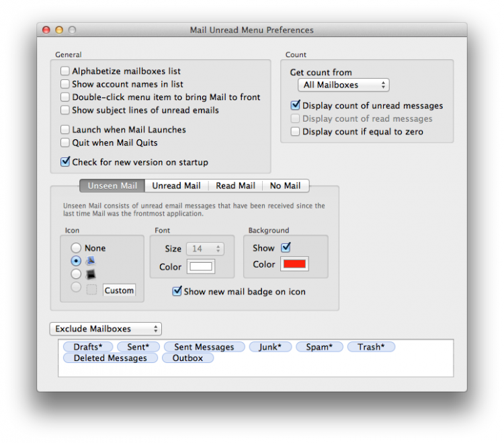This screenshot has width=504, height=443.
Task: Open the font Size 14 selector
Action: (206, 249)
